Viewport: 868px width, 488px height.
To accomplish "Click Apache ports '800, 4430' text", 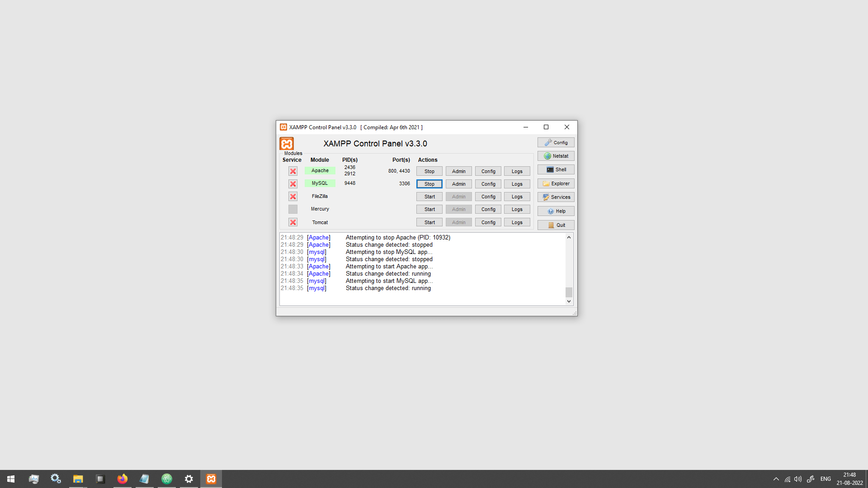I will [x=399, y=171].
